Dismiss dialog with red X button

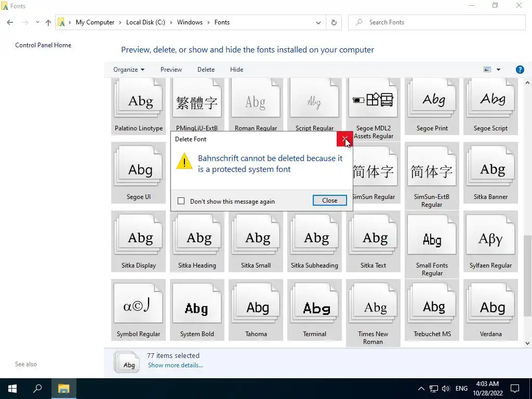pyautogui.click(x=344, y=139)
